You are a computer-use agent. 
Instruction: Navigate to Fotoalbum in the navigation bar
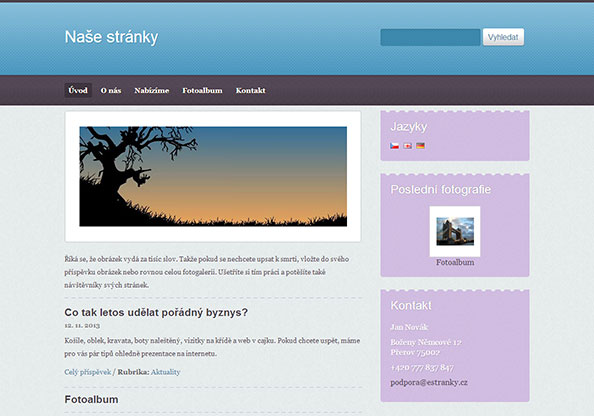(x=202, y=90)
